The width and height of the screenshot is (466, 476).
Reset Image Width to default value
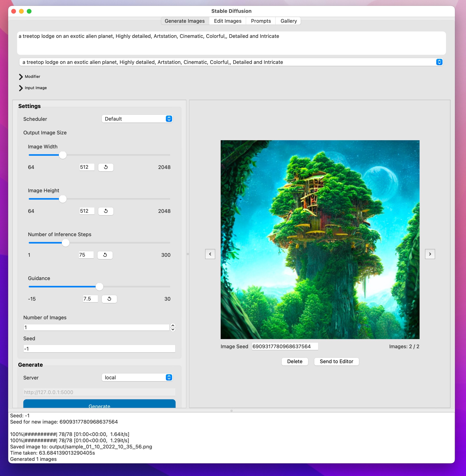point(106,167)
